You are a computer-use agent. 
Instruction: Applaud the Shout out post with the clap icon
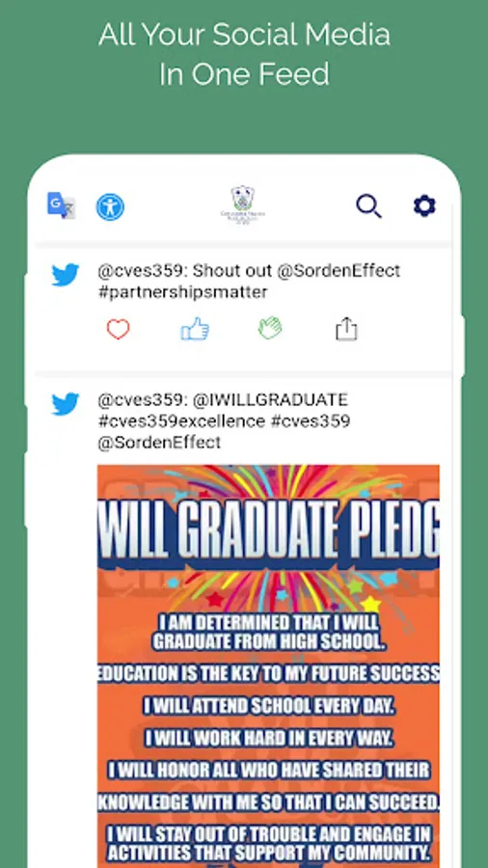tap(270, 328)
